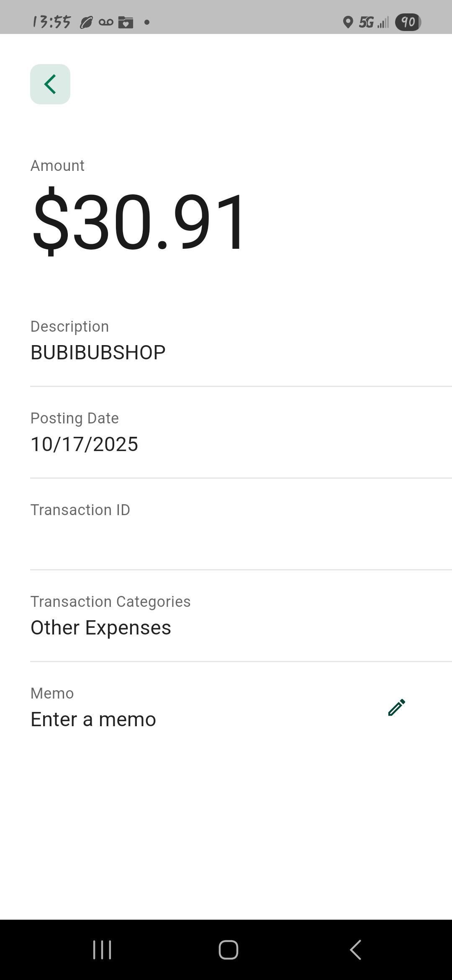Viewport: 452px width, 980px height.
Task: Tap the 13:55 clock in status bar
Action: pos(51,22)
